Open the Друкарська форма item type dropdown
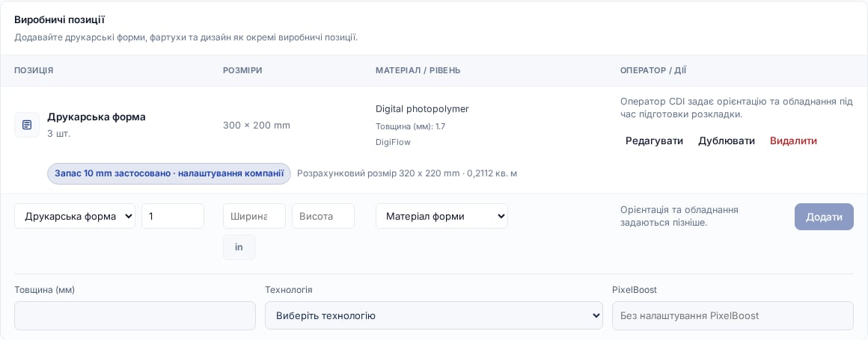The image size is (868, 340). tap(75, 216)
